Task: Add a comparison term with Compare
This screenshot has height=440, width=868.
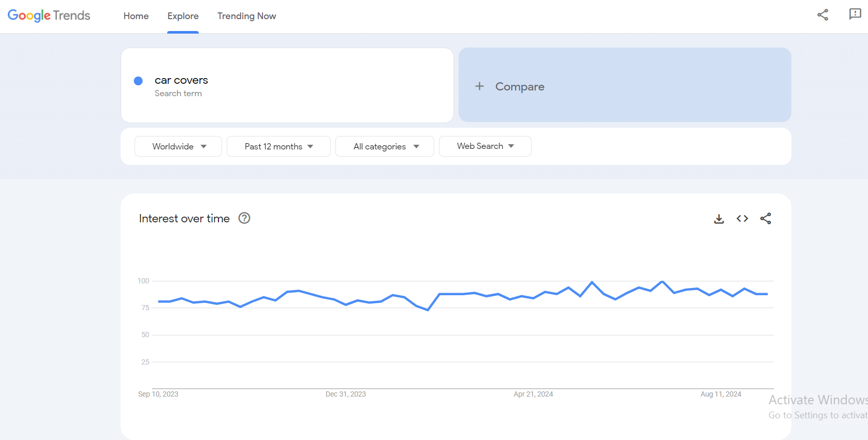Action: coord(625,85)
